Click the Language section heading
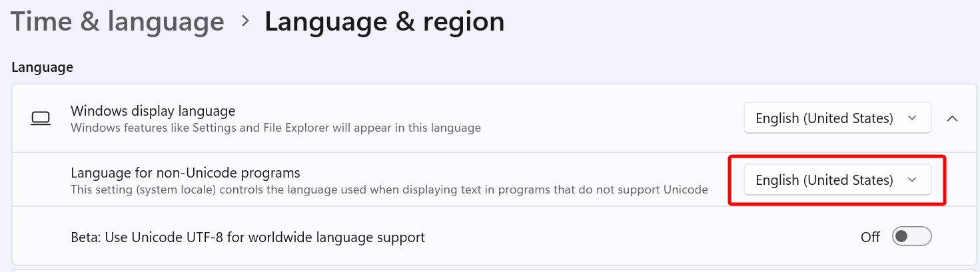 pos(42,67)
